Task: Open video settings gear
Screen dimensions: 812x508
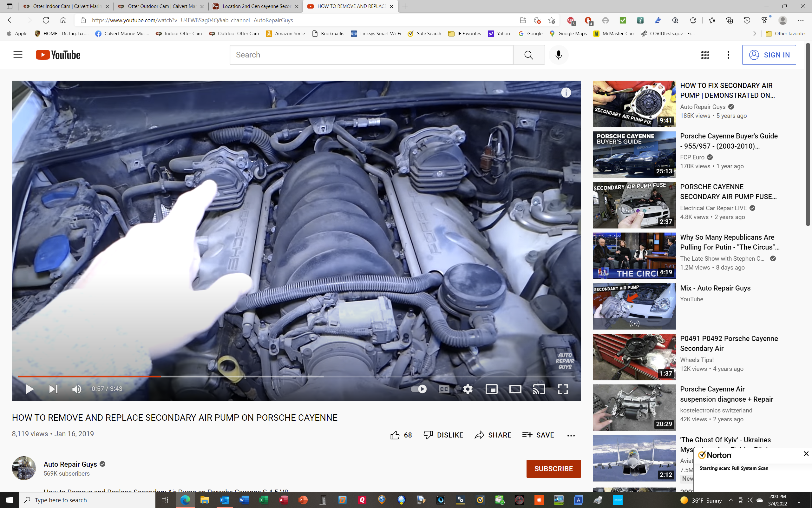Action: click(x=468, y=389)
